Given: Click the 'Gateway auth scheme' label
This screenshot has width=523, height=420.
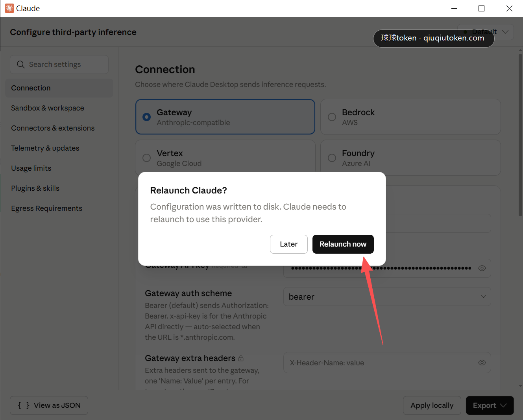Looking at the screenshot, I should point(188,293).
